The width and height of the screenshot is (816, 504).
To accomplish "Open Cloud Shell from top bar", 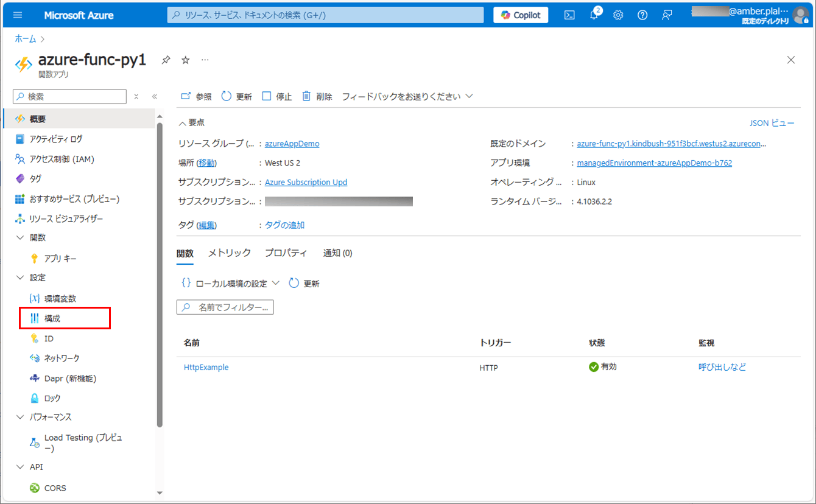I will pyautogui.click(x=569, y=15).
